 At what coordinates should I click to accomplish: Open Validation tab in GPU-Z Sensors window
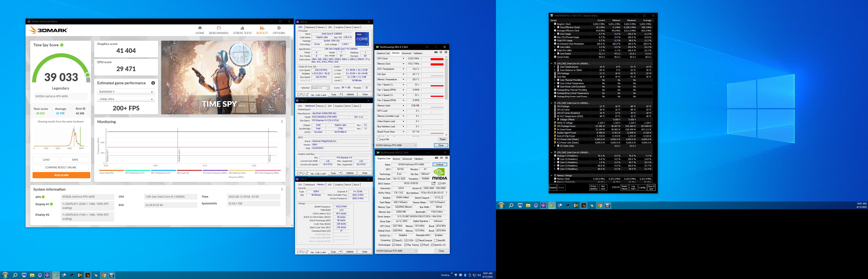[418, 53]
